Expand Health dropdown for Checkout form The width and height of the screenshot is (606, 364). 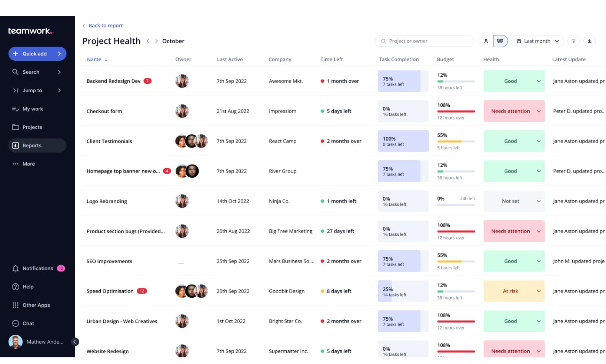538,111
